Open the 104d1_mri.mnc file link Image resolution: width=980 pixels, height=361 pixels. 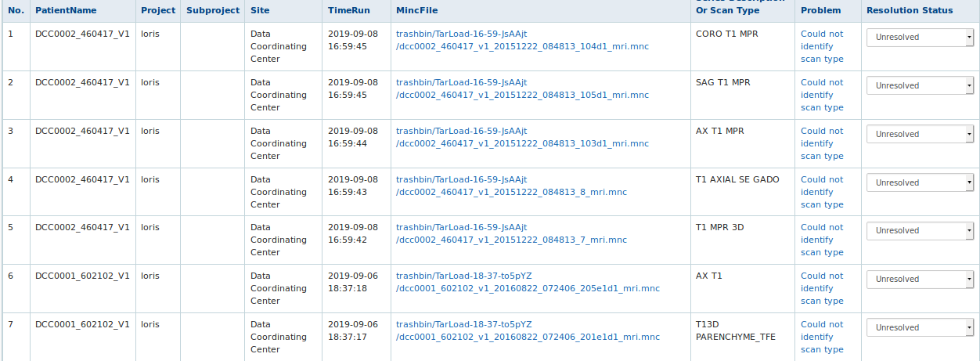pyautogui.click(x=522, y=41)
